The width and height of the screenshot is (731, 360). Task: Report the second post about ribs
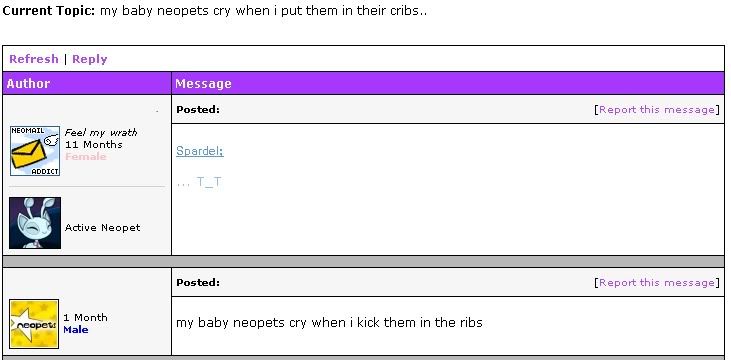point(656,283)
